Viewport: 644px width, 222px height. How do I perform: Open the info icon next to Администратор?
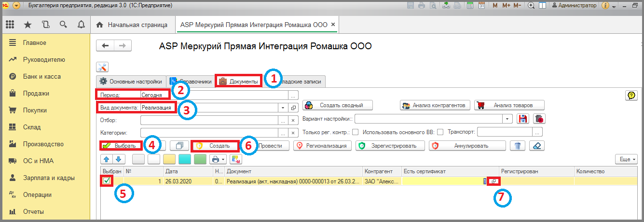[x=606, y=6]
